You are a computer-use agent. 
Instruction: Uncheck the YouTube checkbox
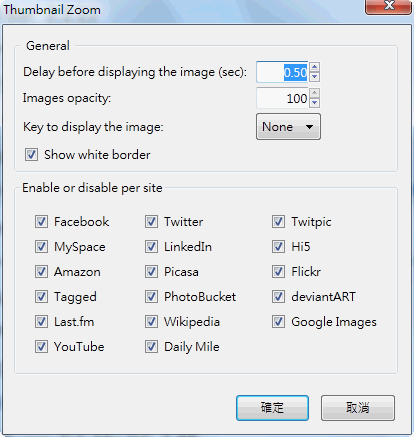point(41,347)
